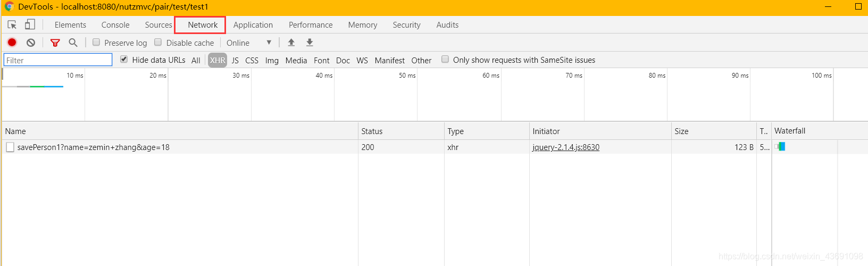Viewport: 868px width, 266px height.
Task: Click the overview timeline activity bar
Action: pos(33,86)
